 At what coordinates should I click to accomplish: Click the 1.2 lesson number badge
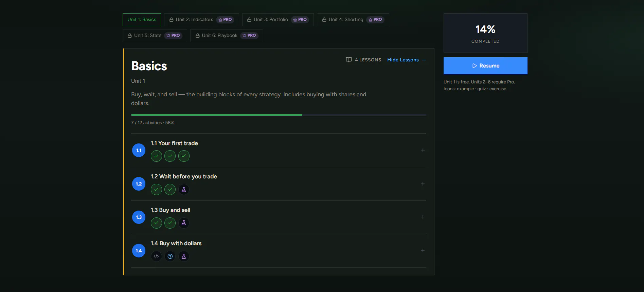point(139,184)
